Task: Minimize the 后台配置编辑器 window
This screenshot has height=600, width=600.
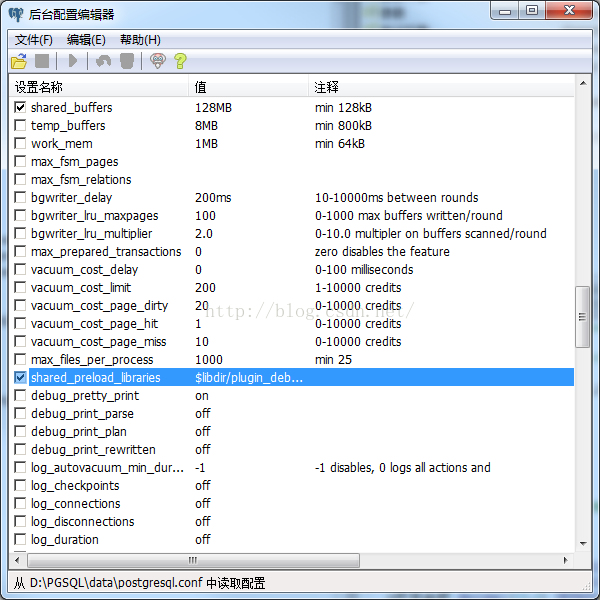Action: click(x=504, y=11)
